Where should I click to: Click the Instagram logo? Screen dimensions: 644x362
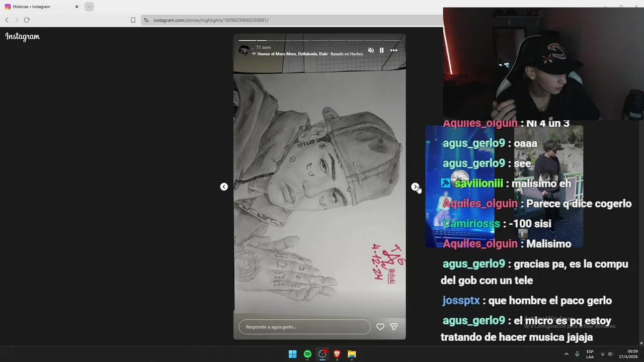[x=23, y=36]
